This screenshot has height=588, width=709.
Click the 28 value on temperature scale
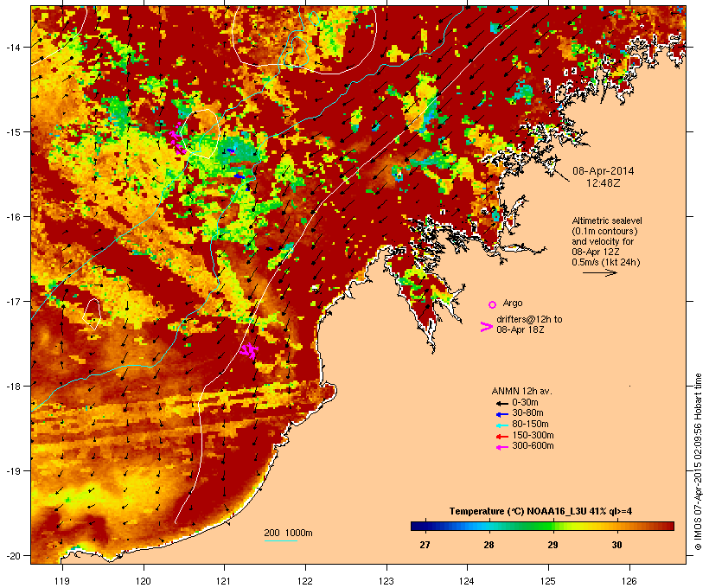pyautogui.click(x=489, y=545)
